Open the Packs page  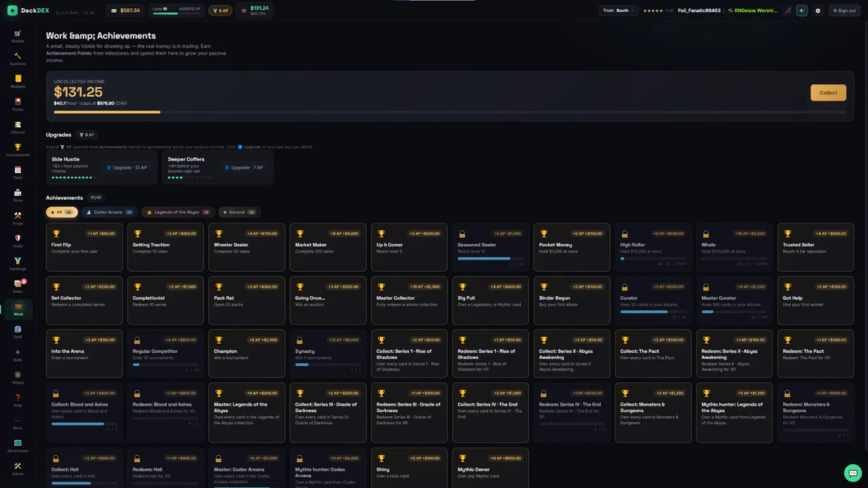pyautogui.click(x=18, y=104)
